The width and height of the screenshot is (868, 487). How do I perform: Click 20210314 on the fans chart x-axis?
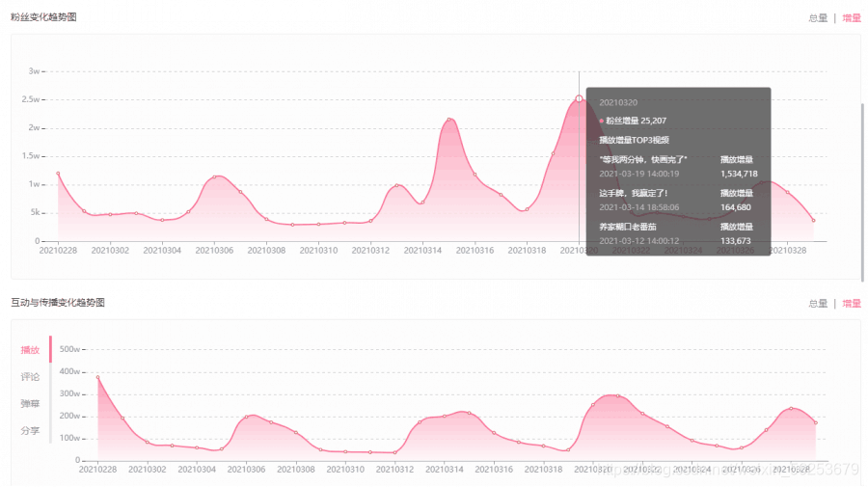pos(423,251)
